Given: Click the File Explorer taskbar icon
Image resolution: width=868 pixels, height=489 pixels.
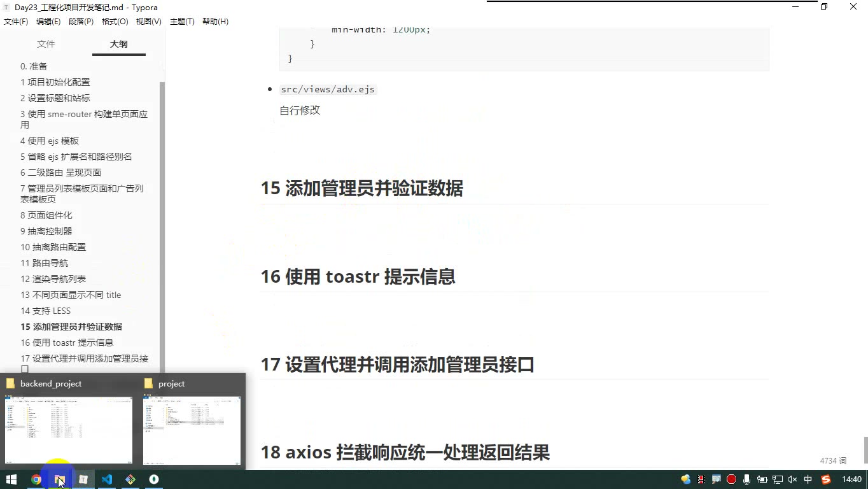Looking at the screenshot, I should point(60,479).
